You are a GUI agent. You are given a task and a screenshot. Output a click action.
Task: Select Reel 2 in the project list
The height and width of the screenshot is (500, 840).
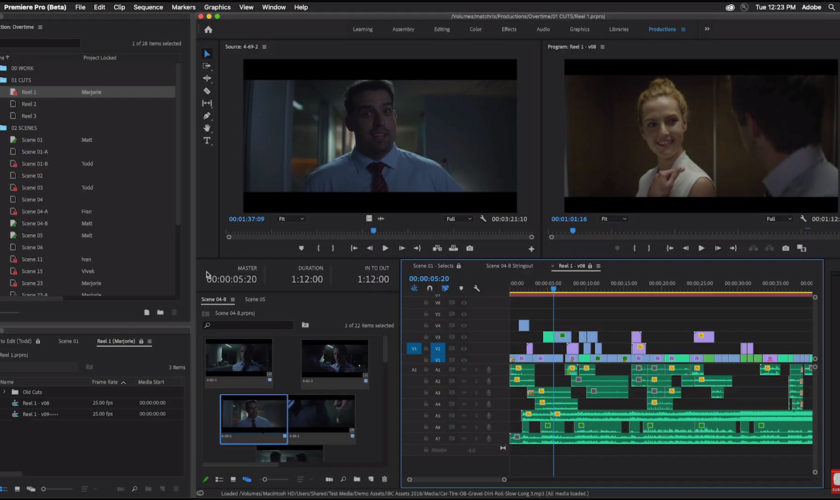[x=29, y=104]
